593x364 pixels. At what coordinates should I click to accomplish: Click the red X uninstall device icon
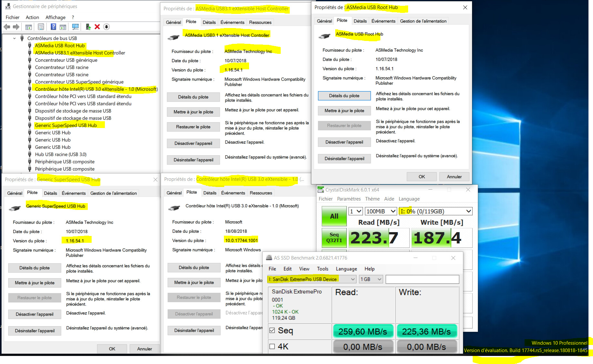(x=97, y=27)
